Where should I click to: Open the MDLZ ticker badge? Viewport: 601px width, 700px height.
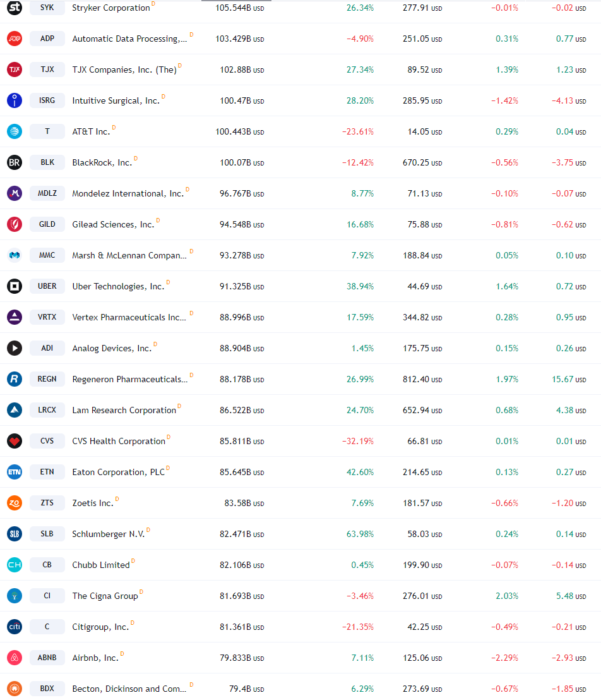(x=47, y=193)
